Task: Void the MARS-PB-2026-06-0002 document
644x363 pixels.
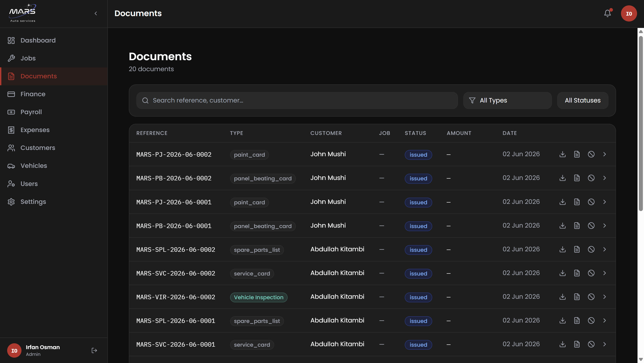Action: point(591,178)
